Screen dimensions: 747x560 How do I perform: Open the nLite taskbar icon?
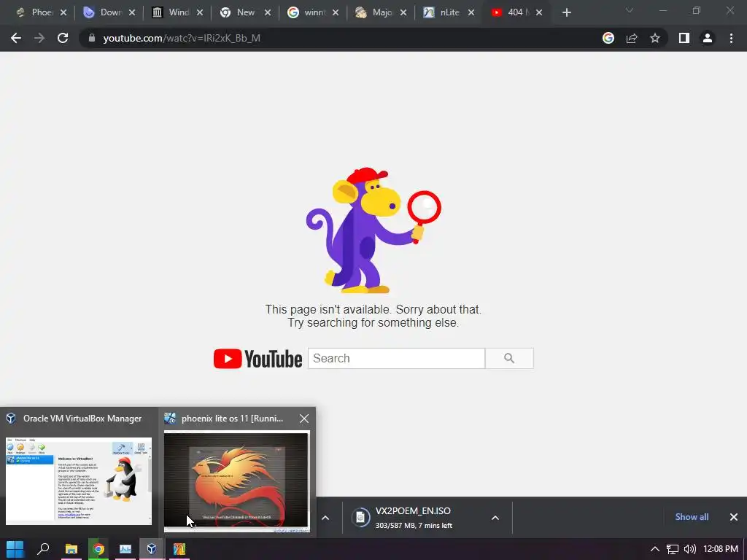click(179, 549)
